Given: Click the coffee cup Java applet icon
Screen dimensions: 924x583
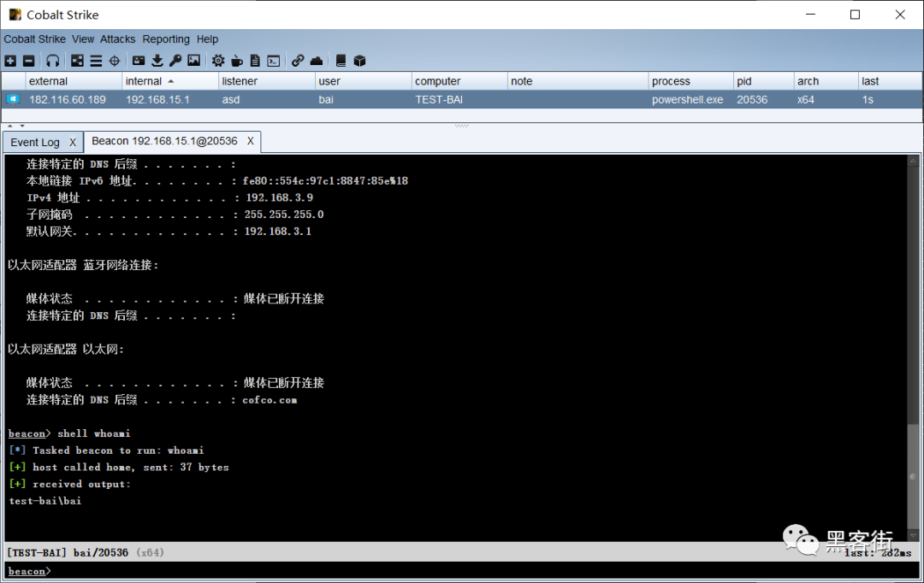Looking at the screenshot, I should [237, 61].
